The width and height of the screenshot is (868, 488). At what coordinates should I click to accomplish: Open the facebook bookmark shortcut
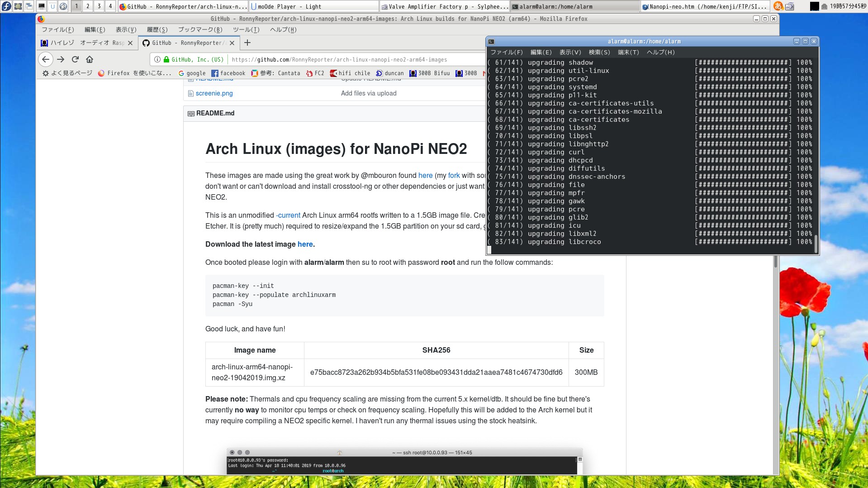pos(228,73)
